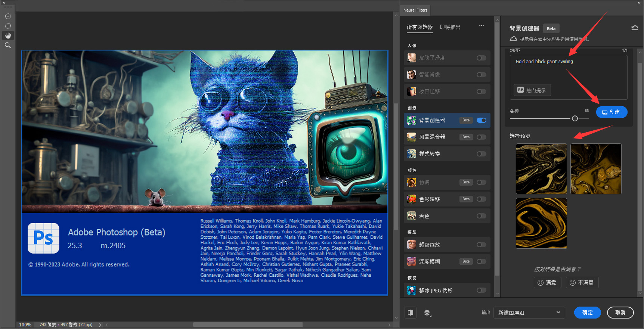Switch to the 即将推出 tab

[450, 27]
